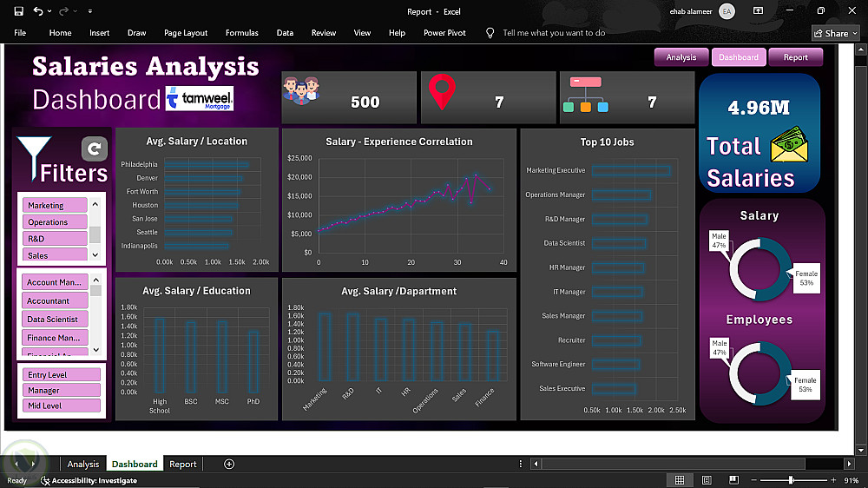Open the Power Pivot tab

444,33
